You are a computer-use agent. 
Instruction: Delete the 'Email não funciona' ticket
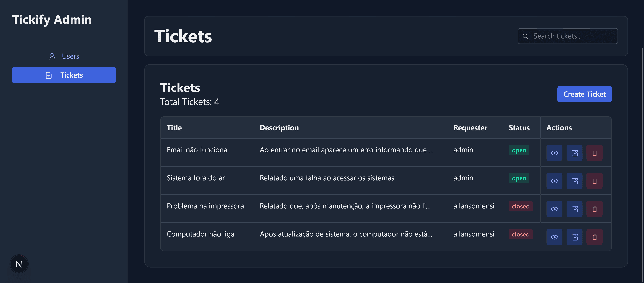coord(594,153)
